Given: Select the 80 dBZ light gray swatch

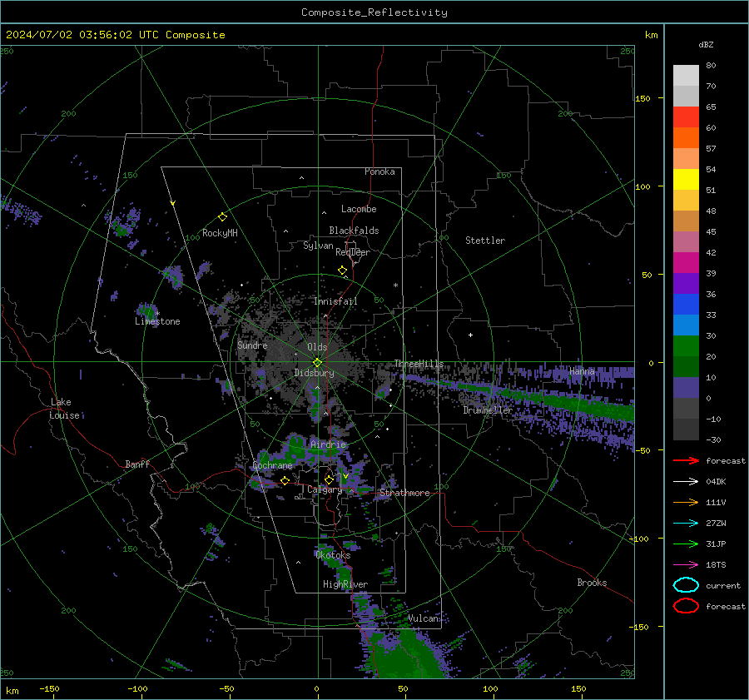Looking at the screenshot, I should (686, 75).
